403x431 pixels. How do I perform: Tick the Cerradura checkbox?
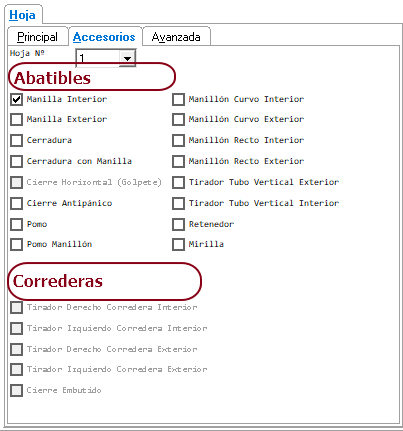[16, 140]
